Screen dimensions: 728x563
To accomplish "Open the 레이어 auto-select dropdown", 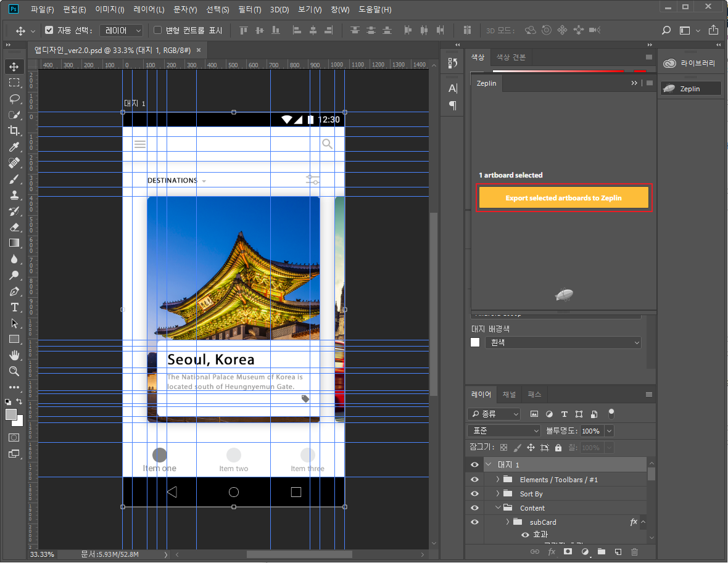I will [122, 30].
